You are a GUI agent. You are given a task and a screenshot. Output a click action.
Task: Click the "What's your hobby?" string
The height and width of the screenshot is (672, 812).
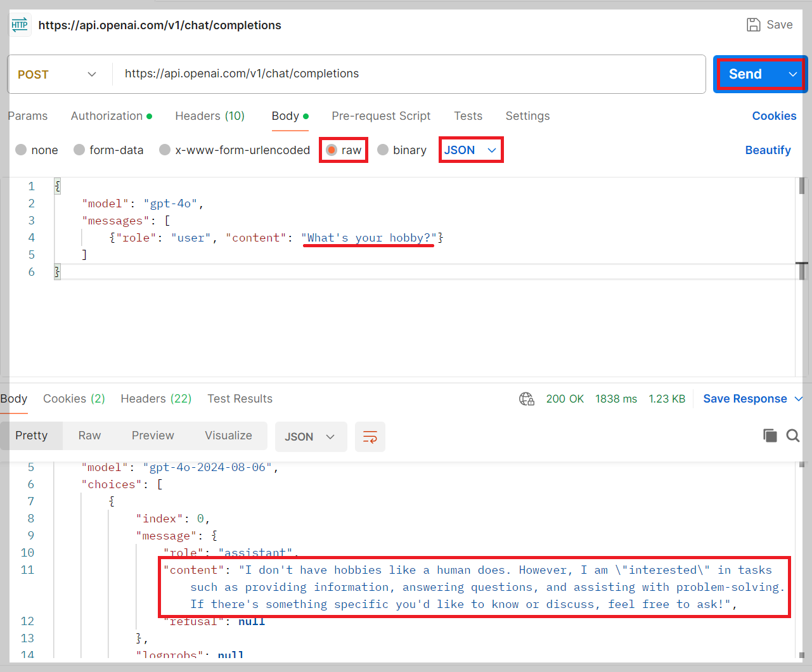point(369,238)
